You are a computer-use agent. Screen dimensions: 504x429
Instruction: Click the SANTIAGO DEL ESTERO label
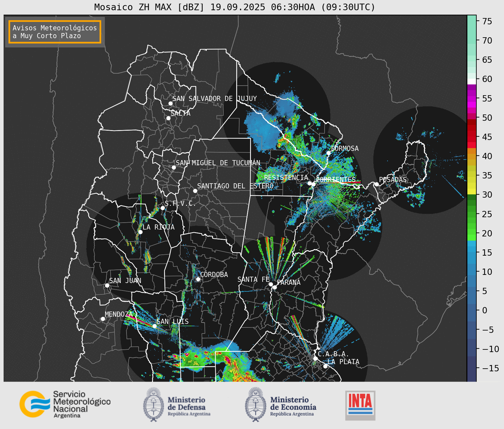[x=235, y=186]
